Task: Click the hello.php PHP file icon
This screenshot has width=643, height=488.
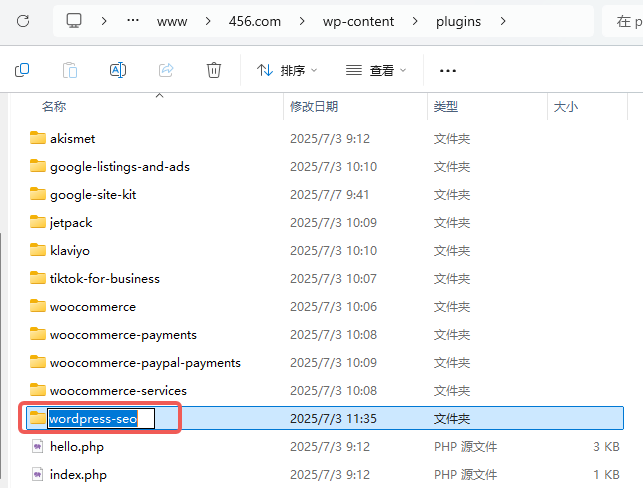Action: tap(38, 446)
